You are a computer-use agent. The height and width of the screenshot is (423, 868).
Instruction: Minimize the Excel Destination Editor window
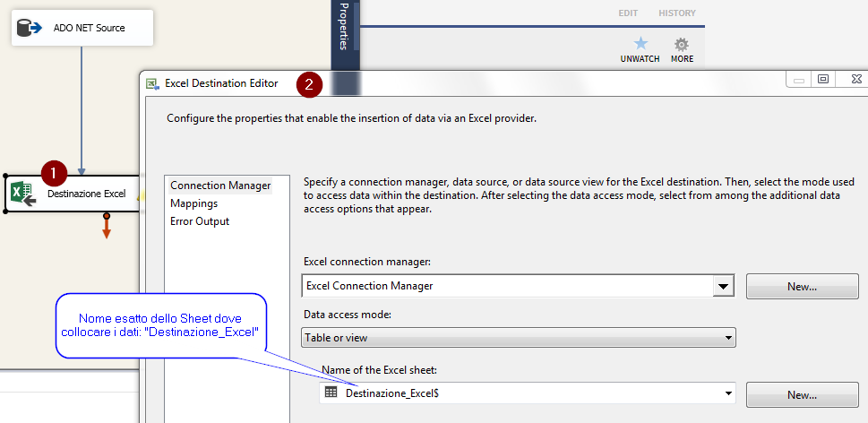pos(799,80)
